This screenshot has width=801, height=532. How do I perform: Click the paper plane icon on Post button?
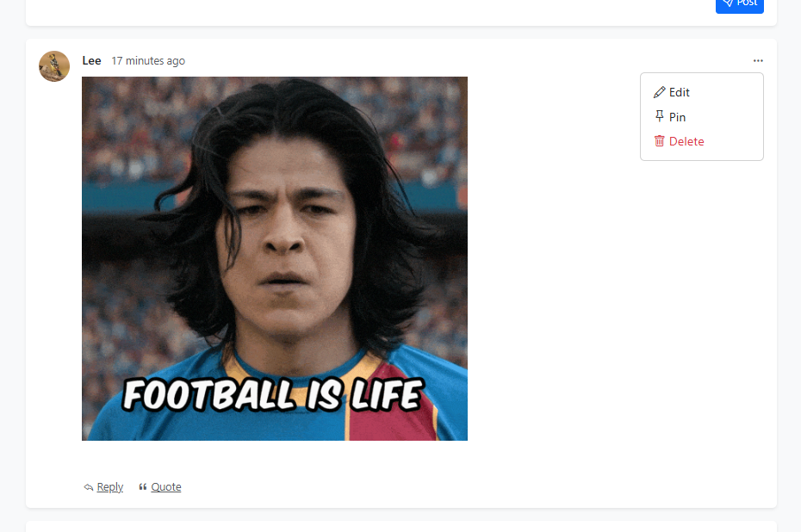pos(728,3)
